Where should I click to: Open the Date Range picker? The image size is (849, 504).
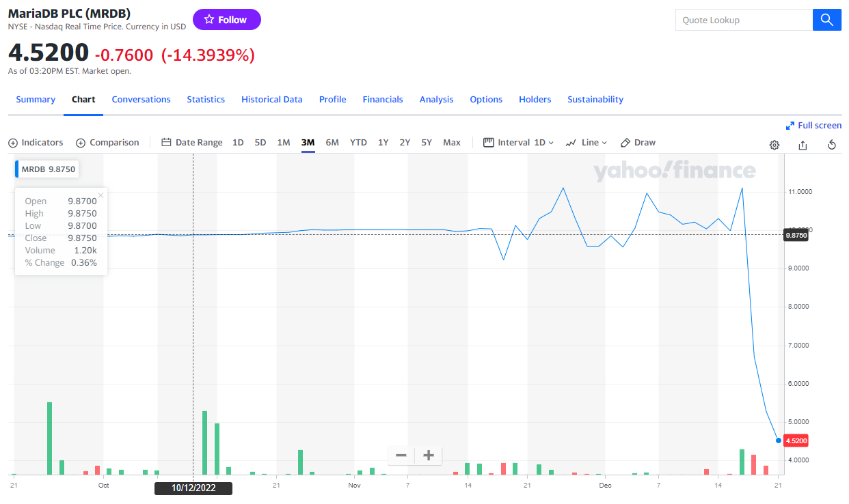(192, 143)
